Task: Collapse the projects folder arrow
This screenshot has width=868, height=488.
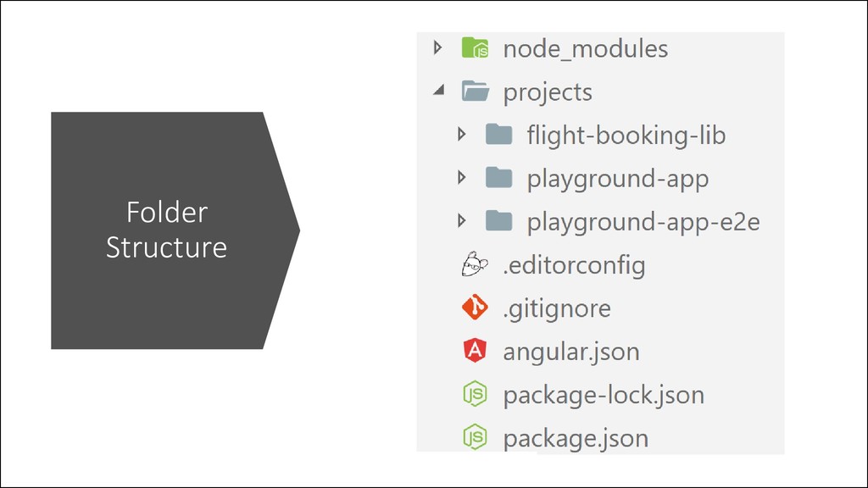Action: (439, 90)
